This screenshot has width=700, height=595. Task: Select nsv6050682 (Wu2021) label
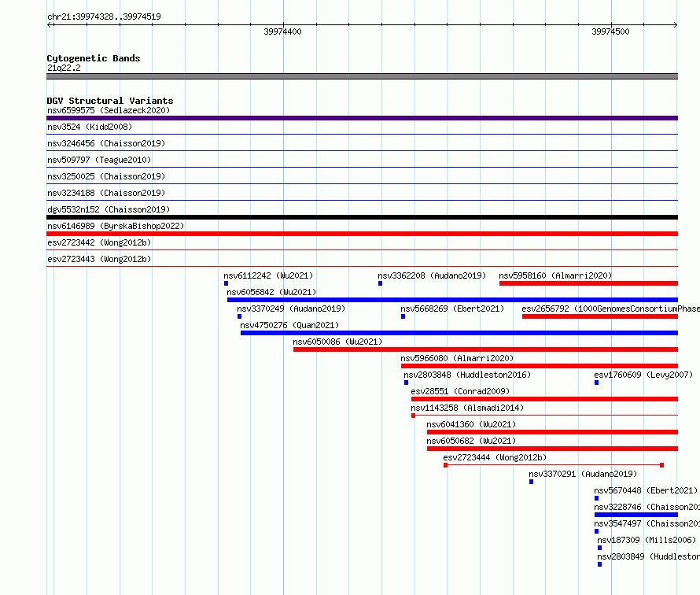471,441
